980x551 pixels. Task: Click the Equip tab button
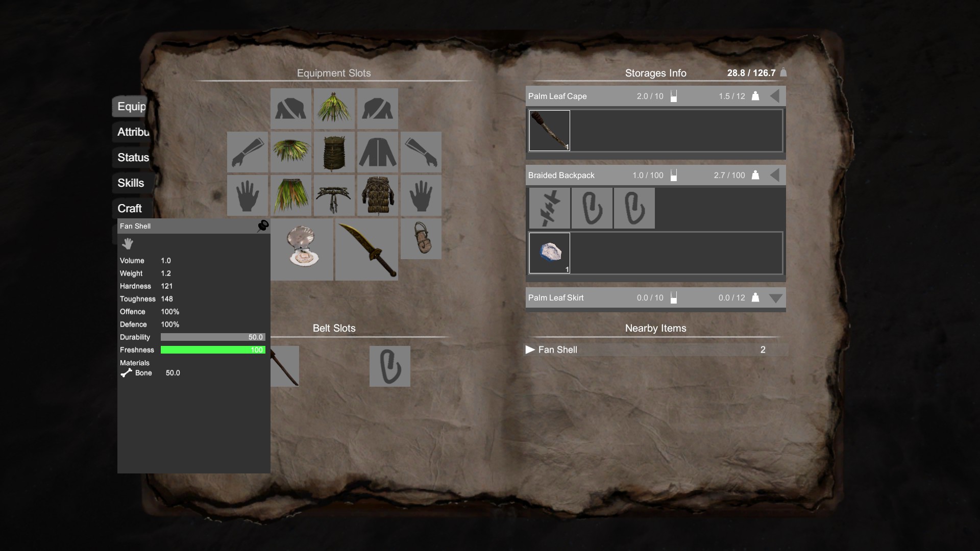131,106
